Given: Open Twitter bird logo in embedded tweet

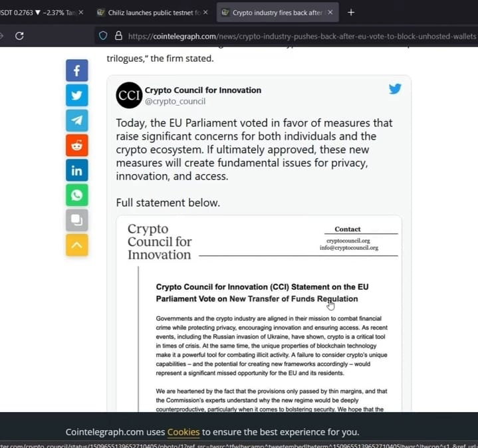Looking at the screenshot, I should 395,89.
